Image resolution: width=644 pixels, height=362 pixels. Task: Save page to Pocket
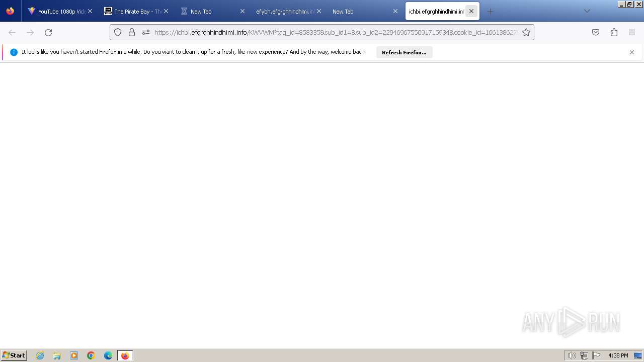point(596,32)
